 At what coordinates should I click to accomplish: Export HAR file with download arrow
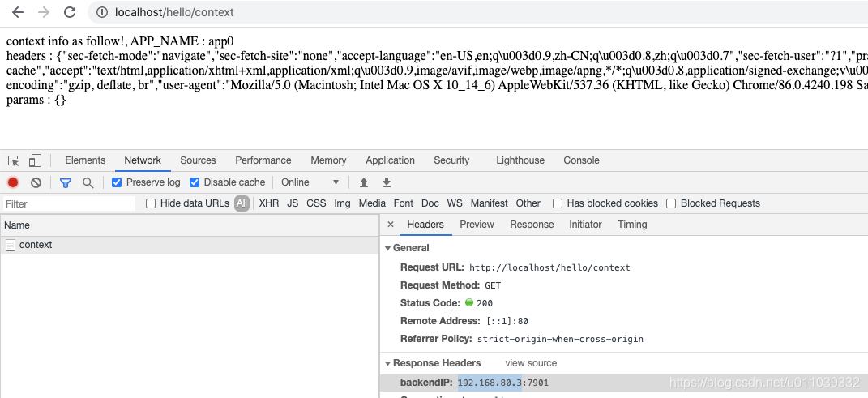[x=387, y=182]
